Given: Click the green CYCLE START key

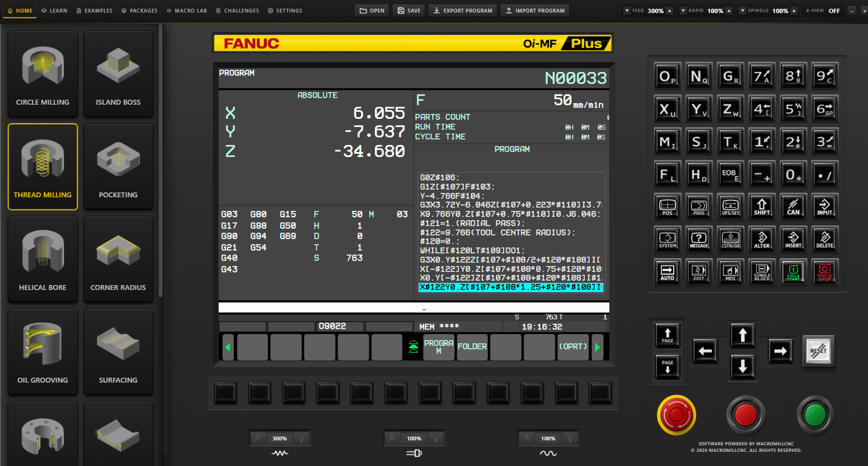Looking at the screenshot, I should pyautogui.click(x=793, y=272).
